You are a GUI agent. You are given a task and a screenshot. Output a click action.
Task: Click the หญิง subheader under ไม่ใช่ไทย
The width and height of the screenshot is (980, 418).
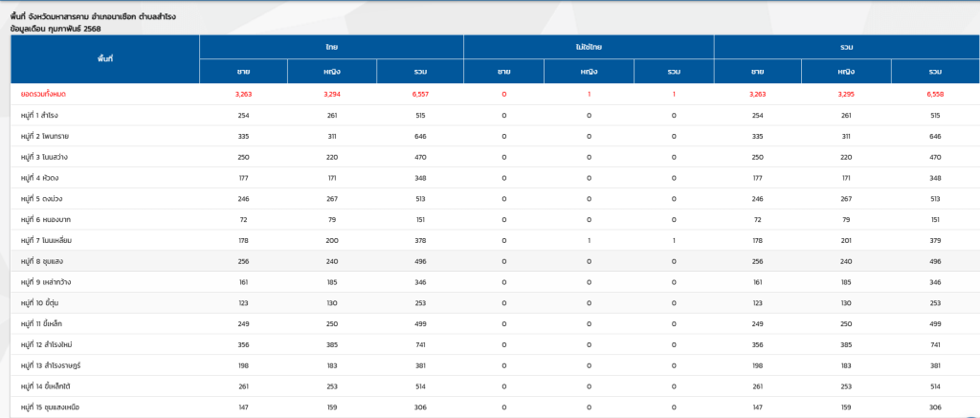pos(589,71)
